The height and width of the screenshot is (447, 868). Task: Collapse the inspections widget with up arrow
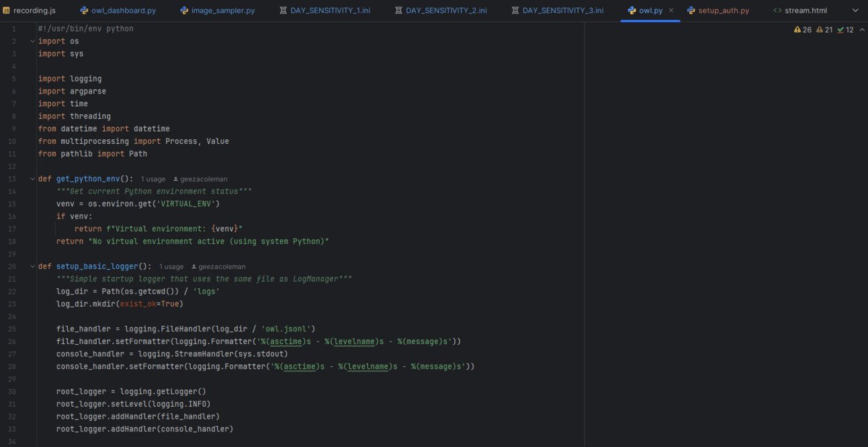[862, 30]
